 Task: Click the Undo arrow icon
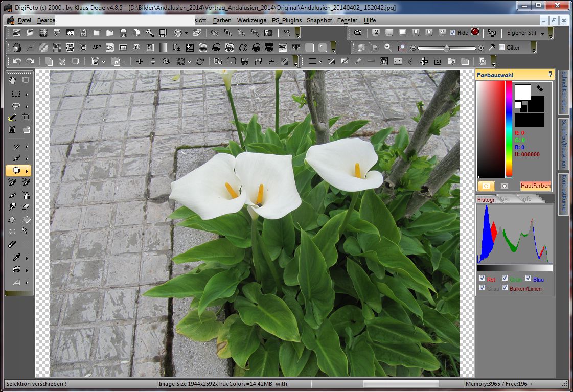tap(17, 61)
